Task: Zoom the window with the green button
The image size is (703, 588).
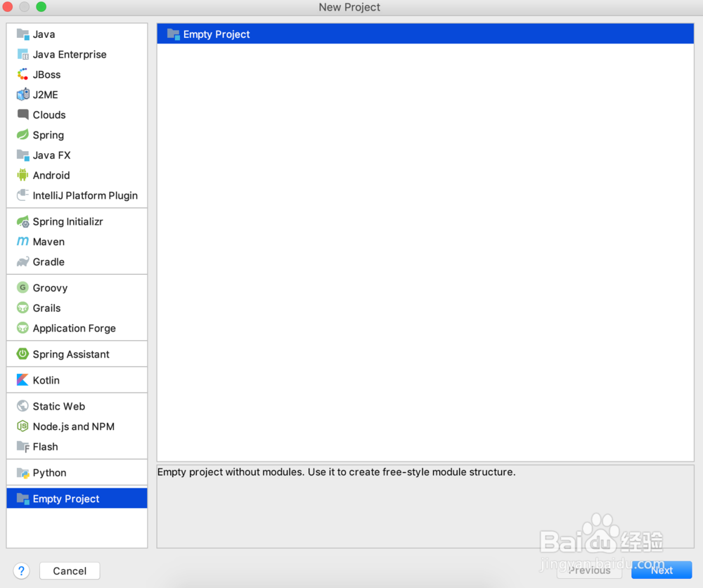Action: pos(41,7)
